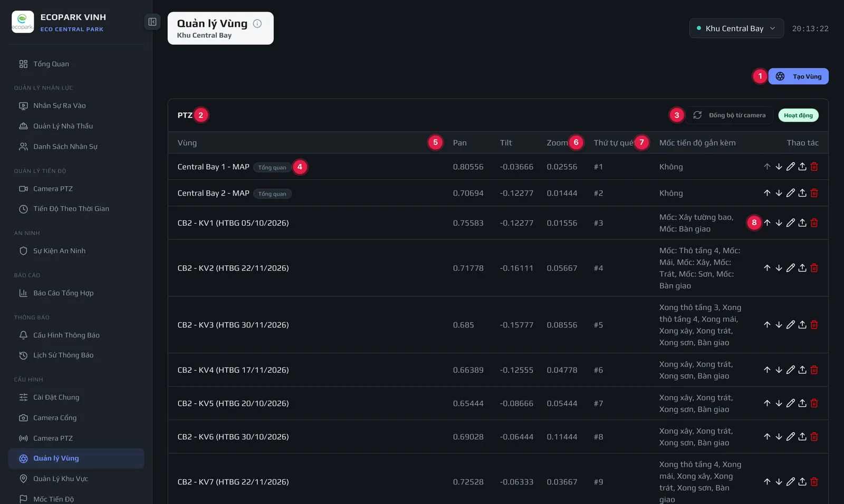Select the CB2 - KV3 (HTBG 30/11/2026) zone name
The image size is (844, 504).
(x=233, y=325)
